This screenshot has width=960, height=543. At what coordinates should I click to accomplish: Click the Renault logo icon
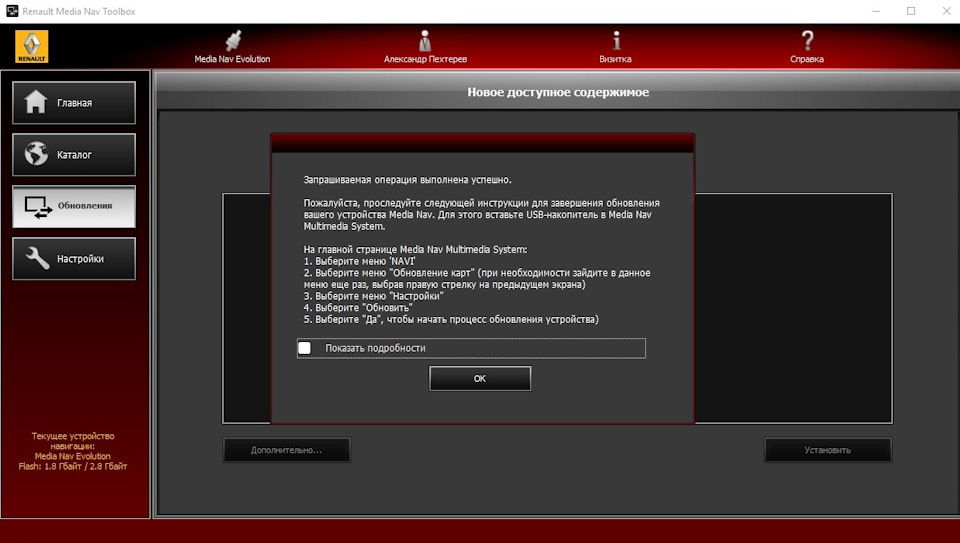tap(32, 47)
